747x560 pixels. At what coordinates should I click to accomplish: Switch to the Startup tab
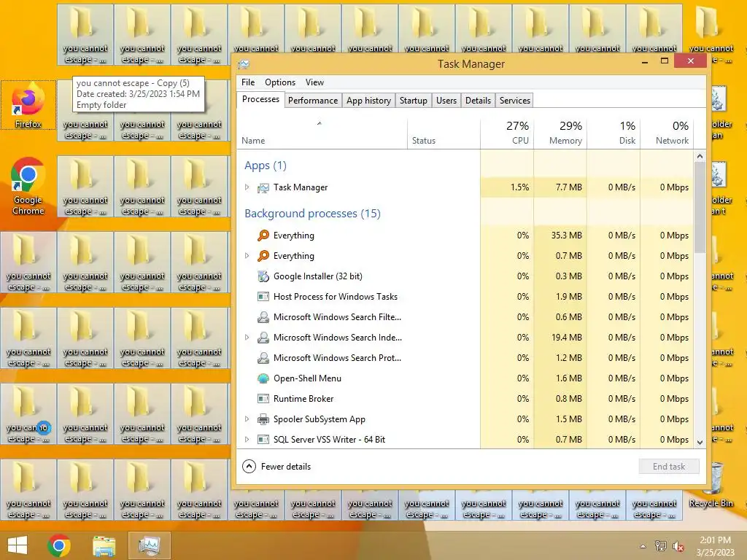pos(413,101)
